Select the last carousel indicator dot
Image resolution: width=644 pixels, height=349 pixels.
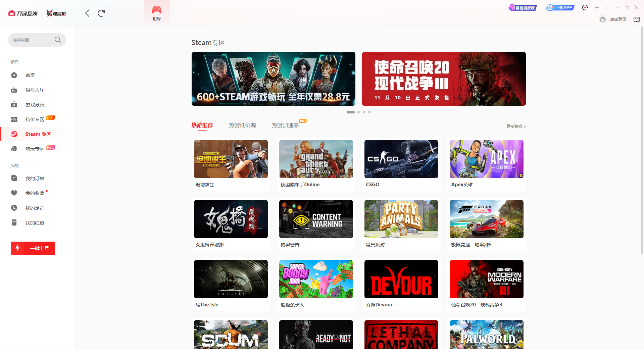[x=369, y=112]
